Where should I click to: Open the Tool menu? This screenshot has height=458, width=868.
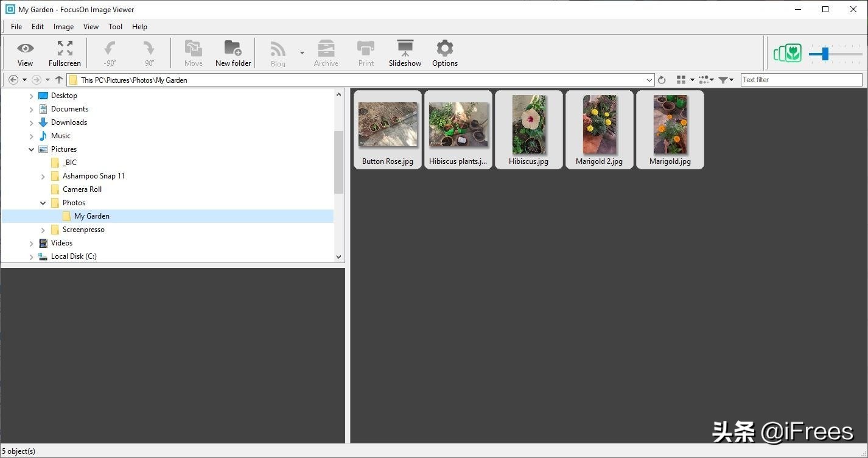pyautogui.click(x=115, y=27)
